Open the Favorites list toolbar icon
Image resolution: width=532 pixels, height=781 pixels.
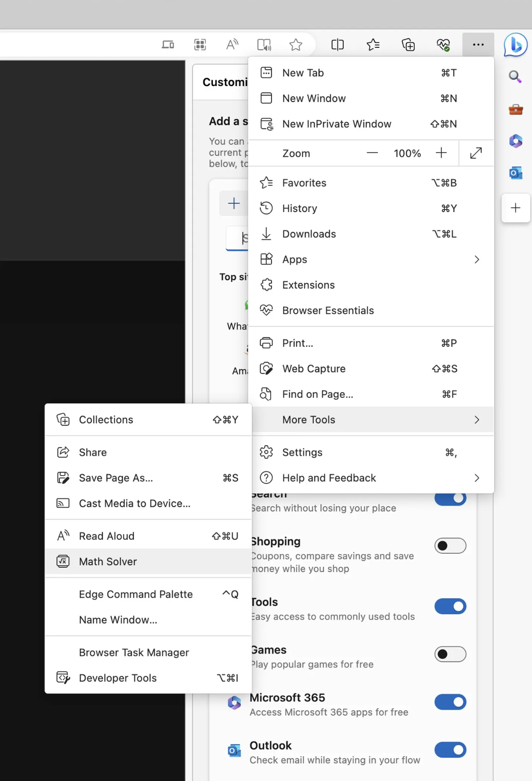pos(373,45)
